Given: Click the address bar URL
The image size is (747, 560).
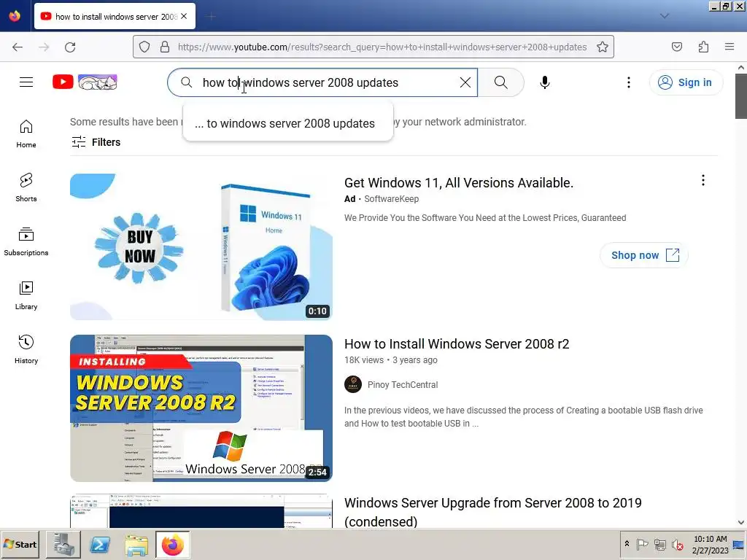Looking at the screenshot, I should [382, 47].
